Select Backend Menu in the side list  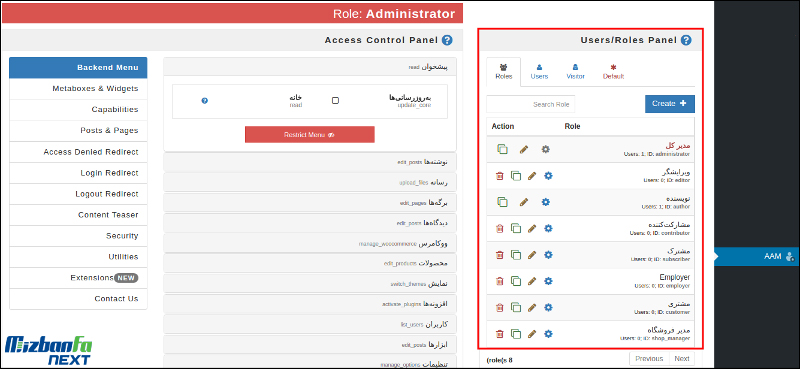coord(78,67)
